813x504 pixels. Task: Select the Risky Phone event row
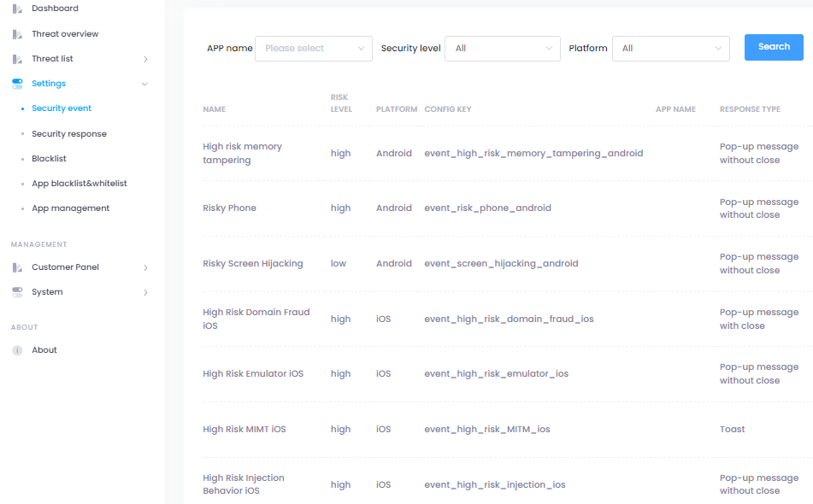pos(229,208)
